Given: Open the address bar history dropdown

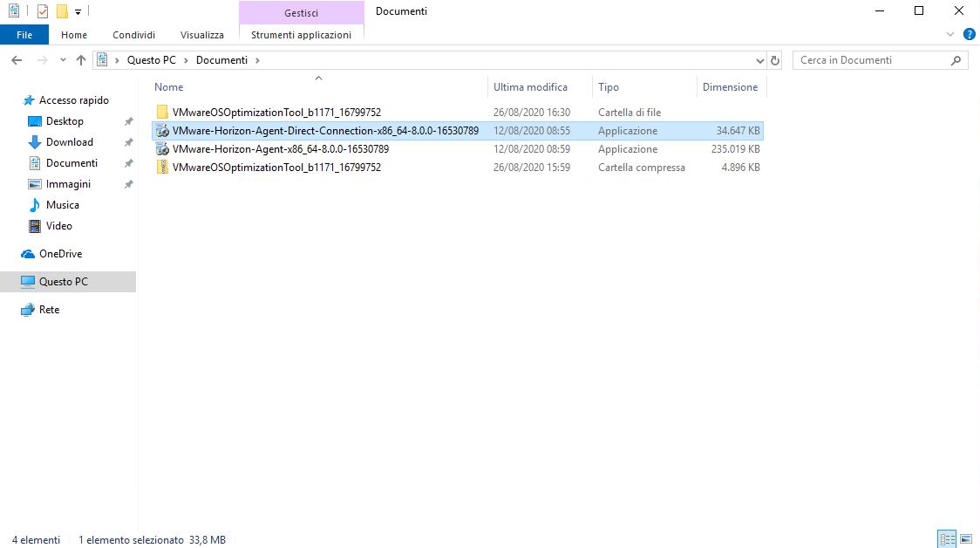Looking at the screenshot, I should click(x=759, y=61).
